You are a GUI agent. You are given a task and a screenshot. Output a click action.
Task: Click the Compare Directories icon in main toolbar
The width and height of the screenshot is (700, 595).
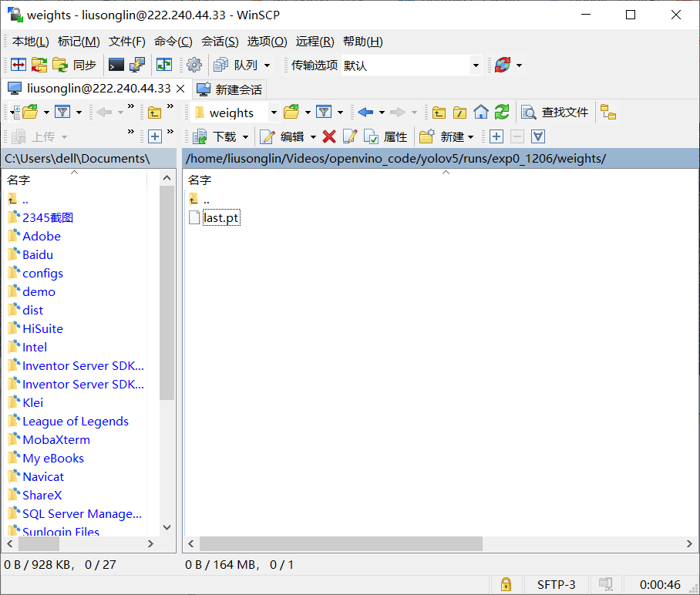pos(19,66)
